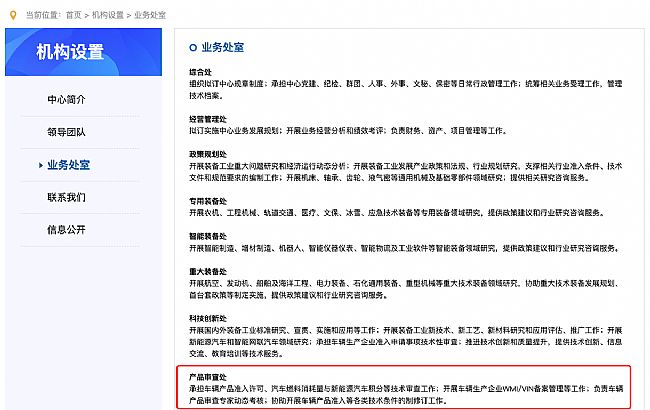Click the location pin icon in breadcrumb
This screenshot has width=650, height=410.
(x=13, y=15)
